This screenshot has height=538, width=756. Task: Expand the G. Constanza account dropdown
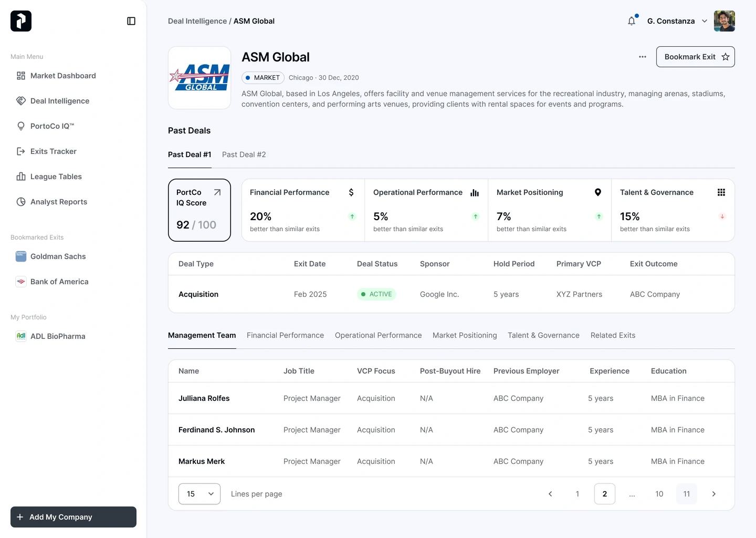[705, 21]
